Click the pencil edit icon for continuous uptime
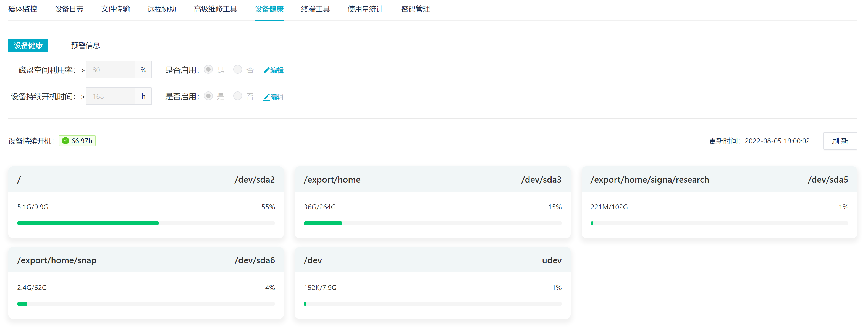 tap(266, 97)
